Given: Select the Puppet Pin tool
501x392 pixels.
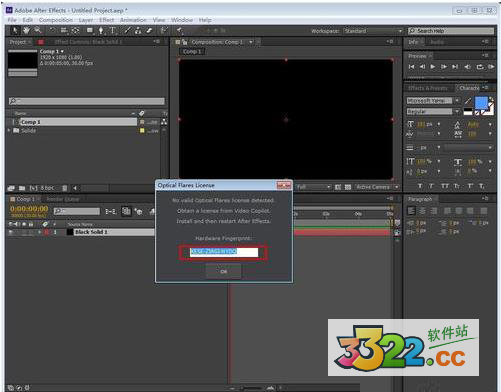Looking at the screenshot, I should point(180,31).
